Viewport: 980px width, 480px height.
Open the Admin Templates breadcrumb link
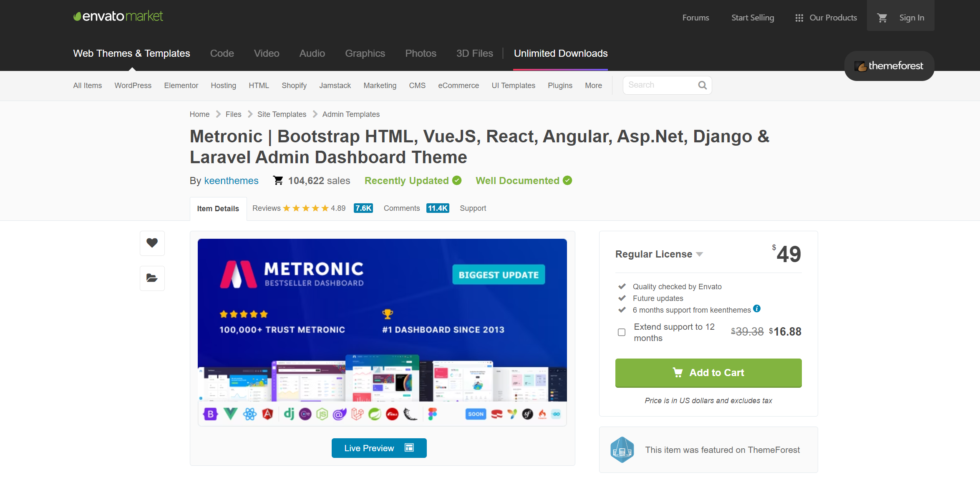click(x=350, y=114)
